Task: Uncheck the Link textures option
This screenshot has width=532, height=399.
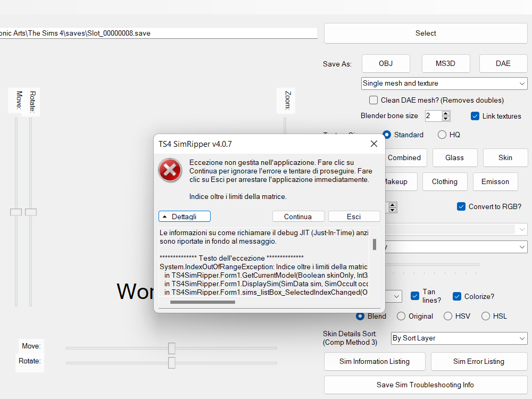Action: click(x=475, y=116)
